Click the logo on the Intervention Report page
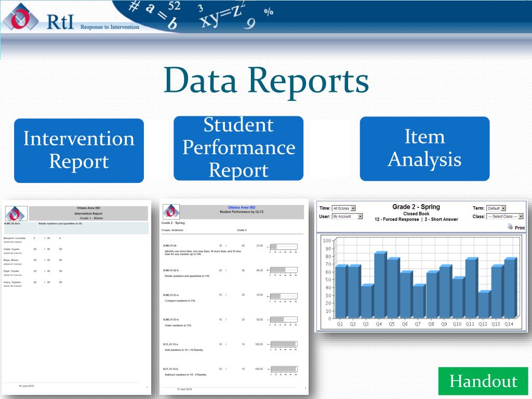Screen dimensions: 532x399 point(16,214)
